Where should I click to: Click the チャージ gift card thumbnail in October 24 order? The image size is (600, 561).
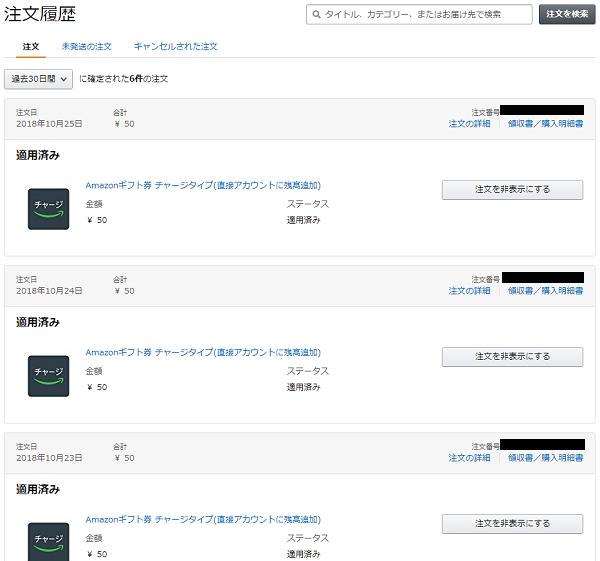49,376
